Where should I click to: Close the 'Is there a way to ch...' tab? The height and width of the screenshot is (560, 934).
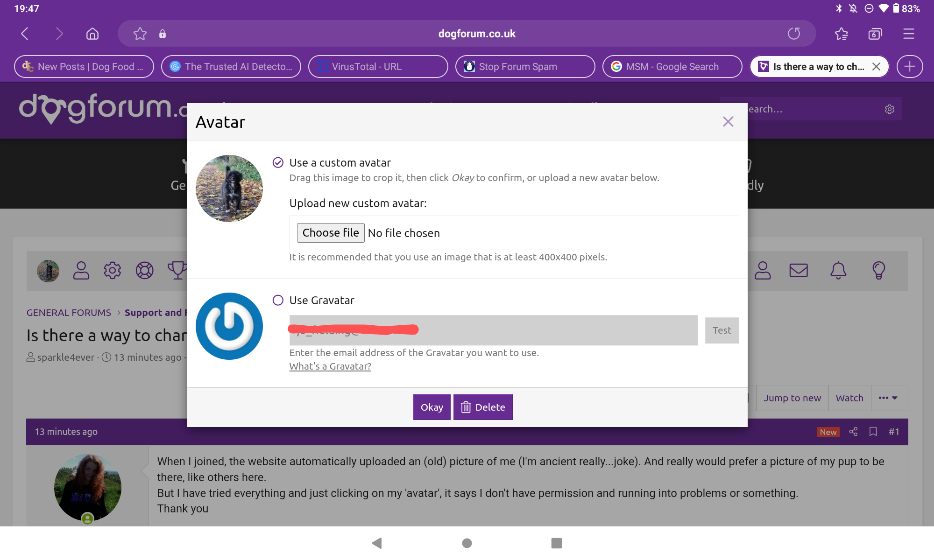(877, 66)
